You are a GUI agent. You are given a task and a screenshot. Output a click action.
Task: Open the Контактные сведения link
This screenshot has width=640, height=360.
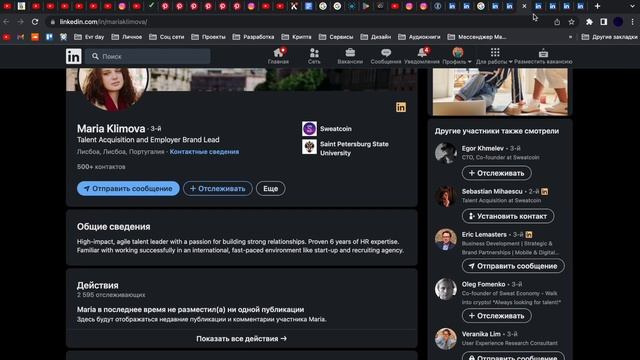click(x=204, y=152)
